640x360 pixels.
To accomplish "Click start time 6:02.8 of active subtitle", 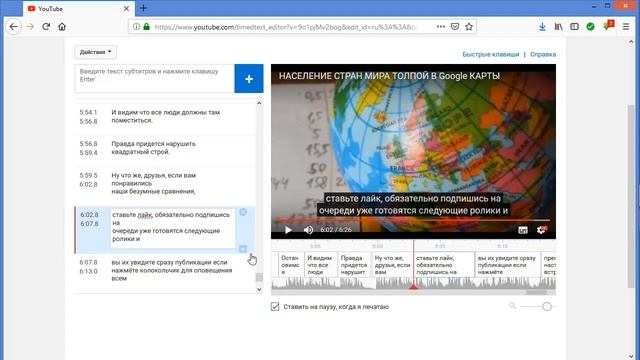I will click(89, 215).
